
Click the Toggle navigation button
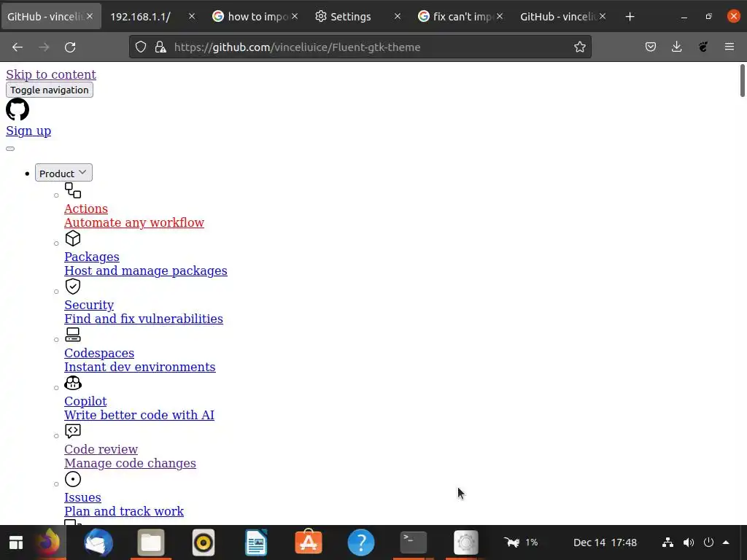pyautogui.click(x=50, y=90)
